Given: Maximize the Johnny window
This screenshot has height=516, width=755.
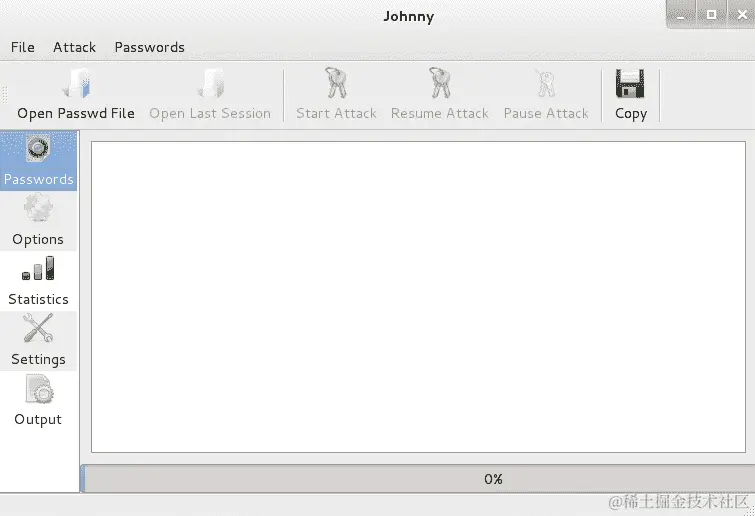Looking at the screenshot, I should coord(711,15).
